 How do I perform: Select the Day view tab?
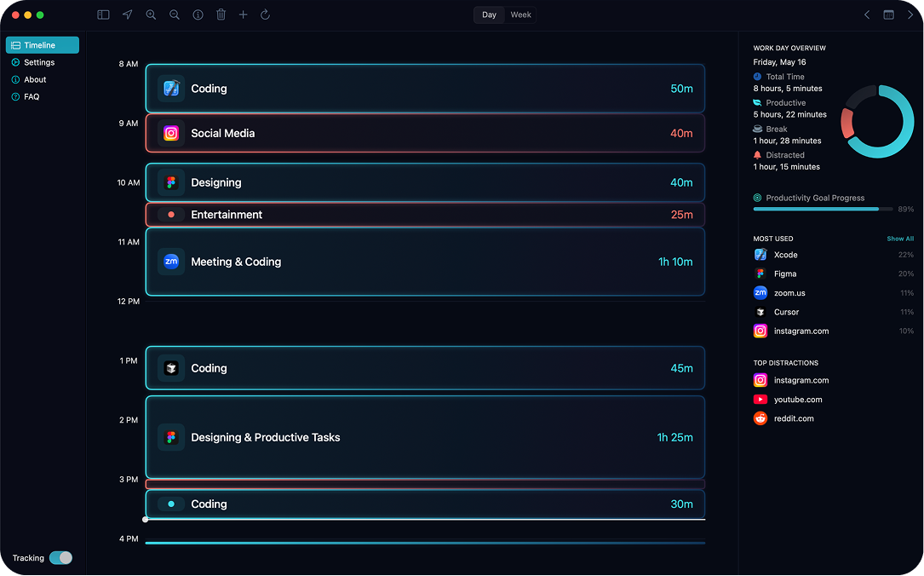488,14
